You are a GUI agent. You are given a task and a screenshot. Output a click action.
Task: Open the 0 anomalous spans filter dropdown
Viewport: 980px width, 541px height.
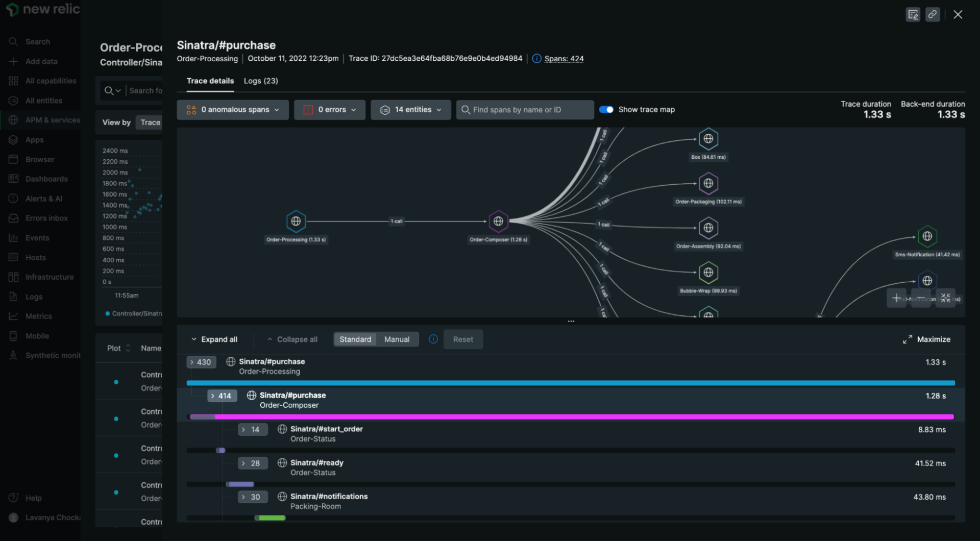click(232, 109)
